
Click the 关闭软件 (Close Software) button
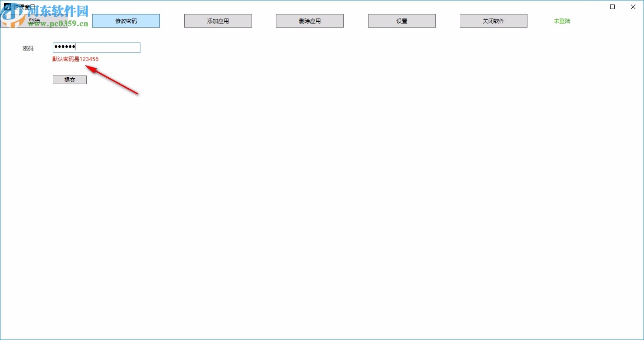pos(493,21)
